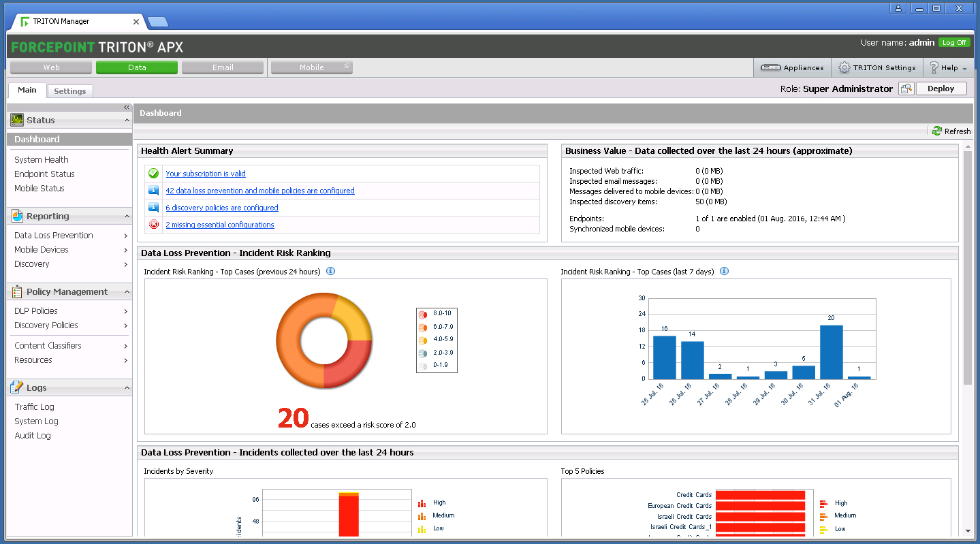Open the Help dropdown arrow
Image resolution: width=980 pixels, height=544 pixels.
(965, 69)
